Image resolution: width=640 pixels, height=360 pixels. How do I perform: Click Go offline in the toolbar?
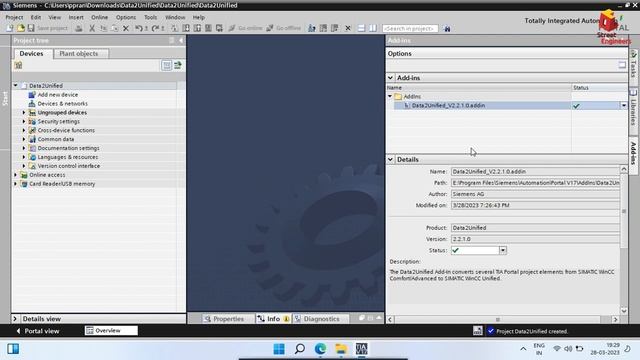click(x=284, y=28)
